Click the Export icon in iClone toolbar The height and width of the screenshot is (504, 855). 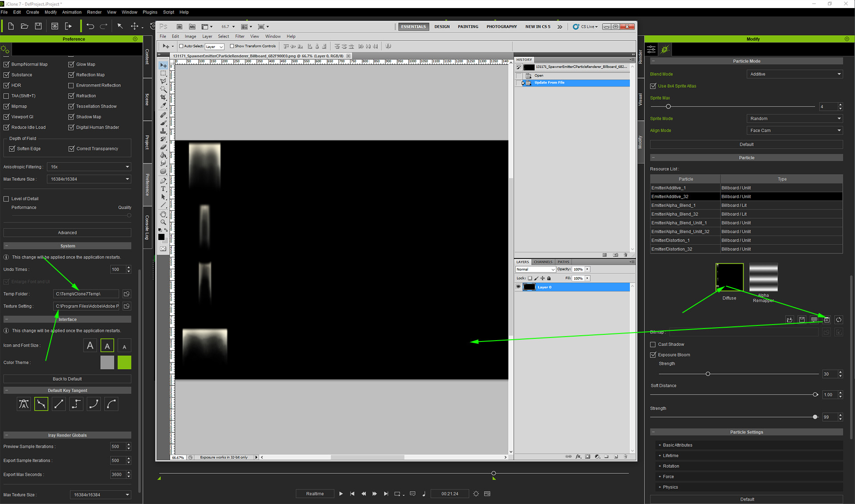tap(68, 26)
